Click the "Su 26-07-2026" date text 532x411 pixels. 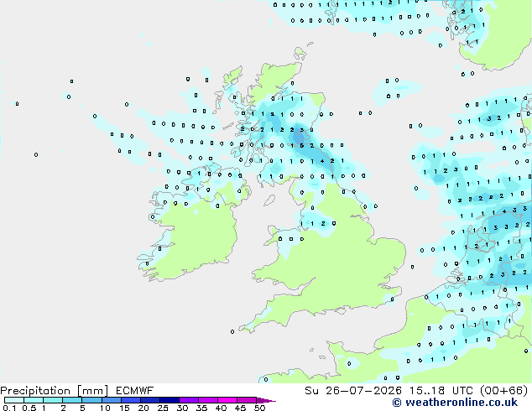[x=353, y=391]
